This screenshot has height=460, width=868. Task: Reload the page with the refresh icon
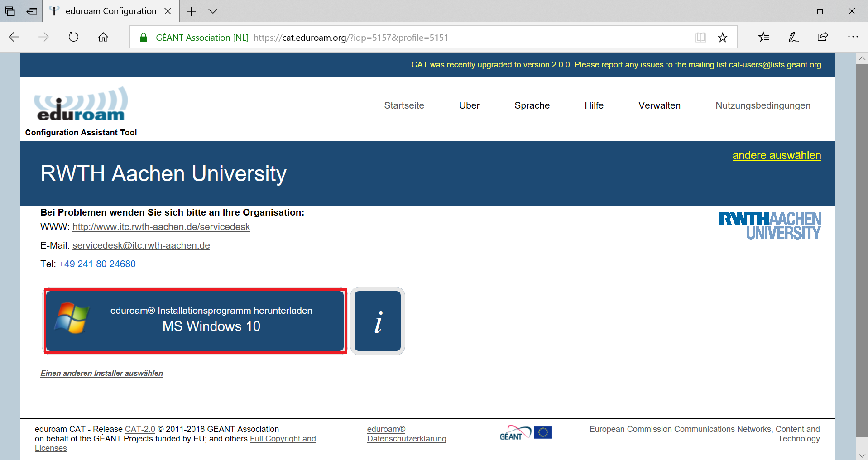tap(73, 37)
